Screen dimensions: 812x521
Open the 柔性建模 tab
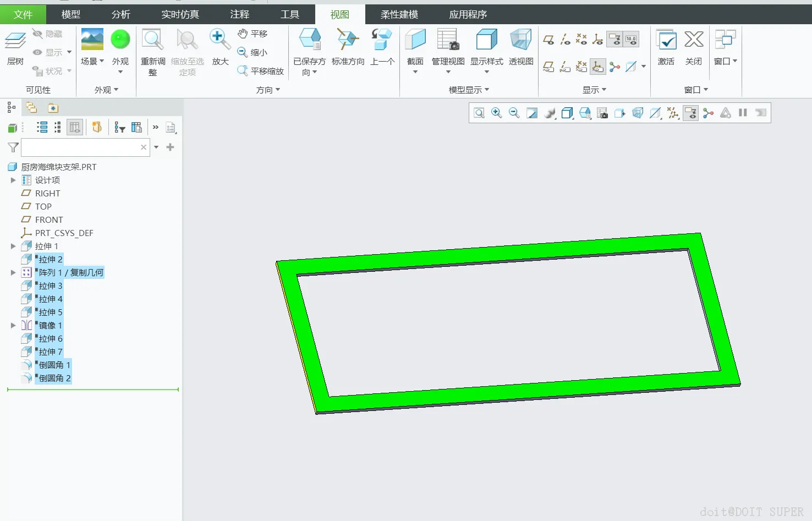point(399,15)
